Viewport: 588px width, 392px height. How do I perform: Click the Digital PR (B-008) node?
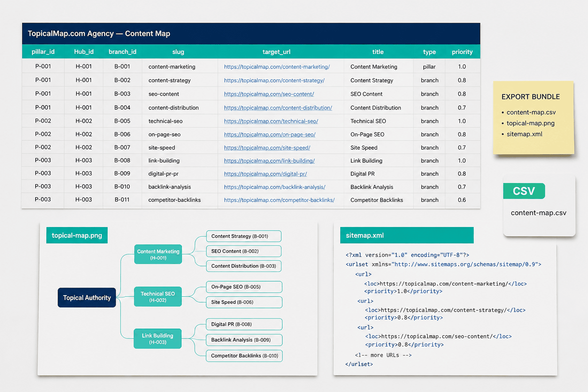coord(244,324)
